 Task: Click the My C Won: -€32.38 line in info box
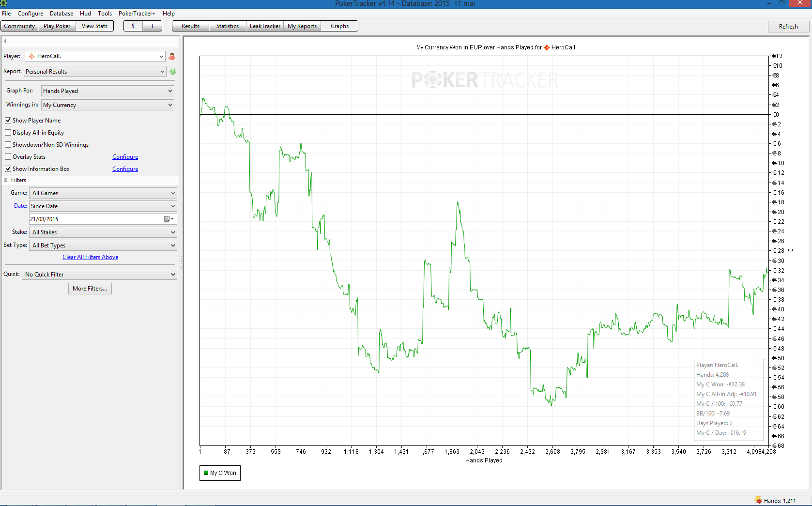coord(720,384)
